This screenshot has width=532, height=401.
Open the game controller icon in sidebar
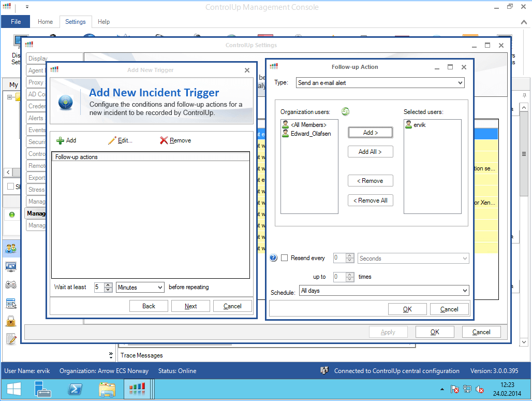click(11, 284)
